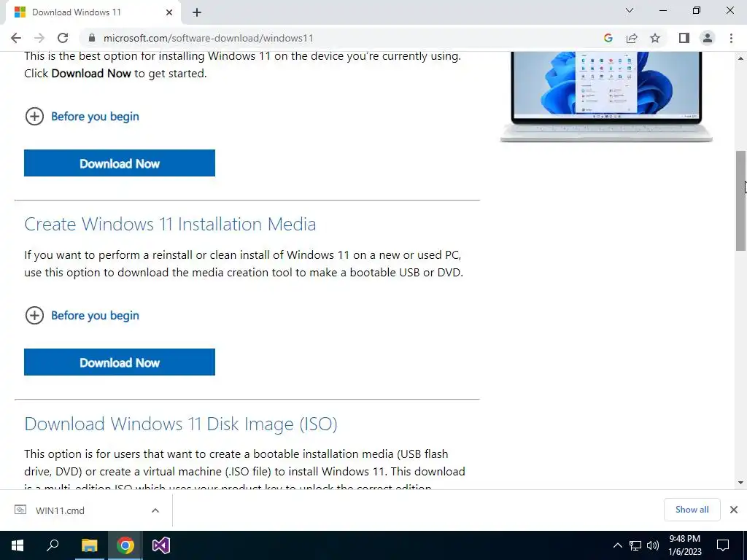Open downloaded WIN11.cmd file
The height and width of the screenshot is (560, 747).
click(x=60, y=510)
